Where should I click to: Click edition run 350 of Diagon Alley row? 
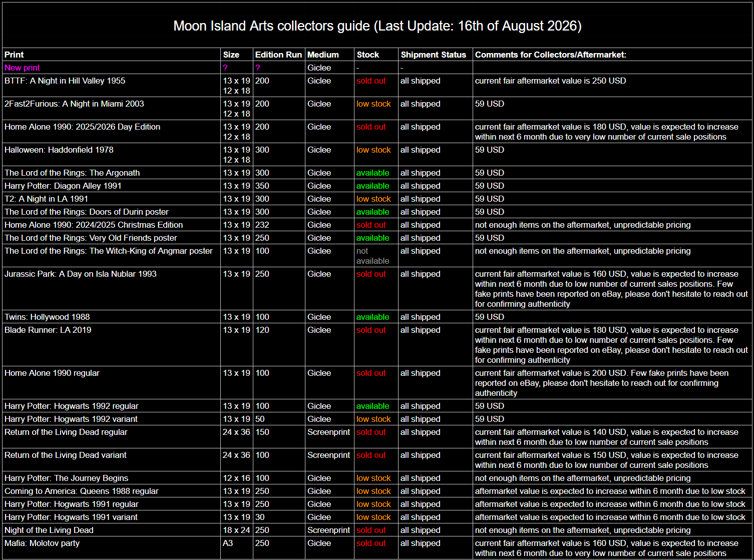click(262, 186)
